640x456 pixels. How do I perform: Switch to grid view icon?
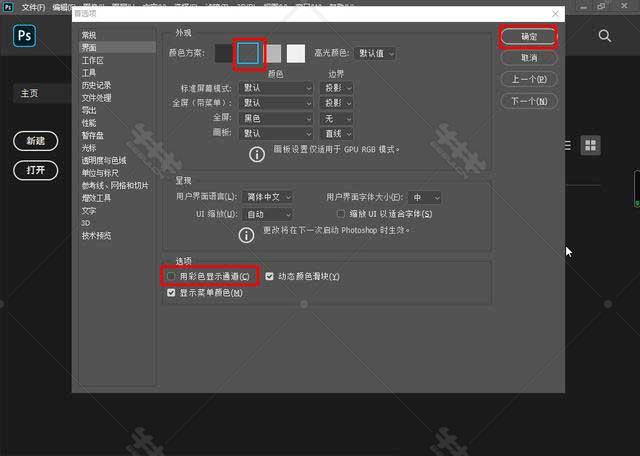[x=590, y=145]
